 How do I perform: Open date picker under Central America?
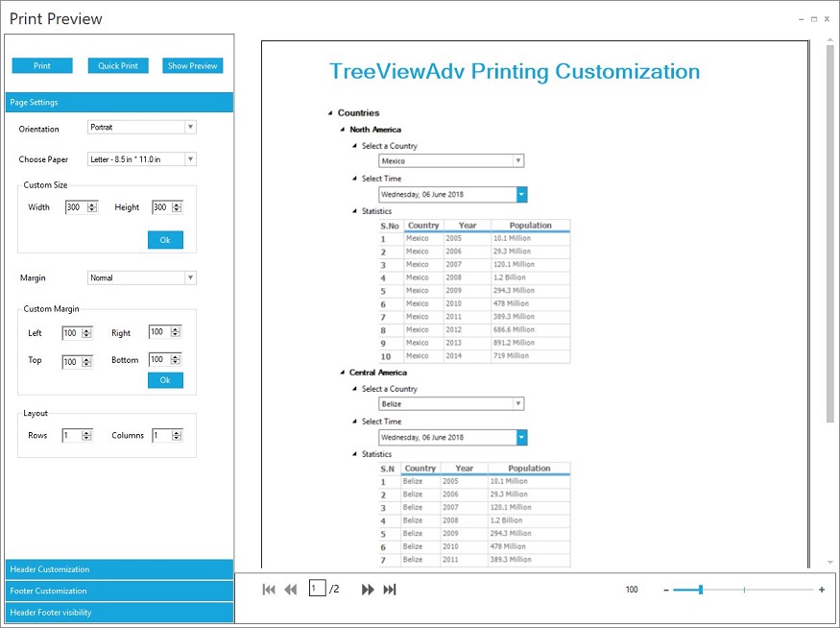[x=522, y=437]
